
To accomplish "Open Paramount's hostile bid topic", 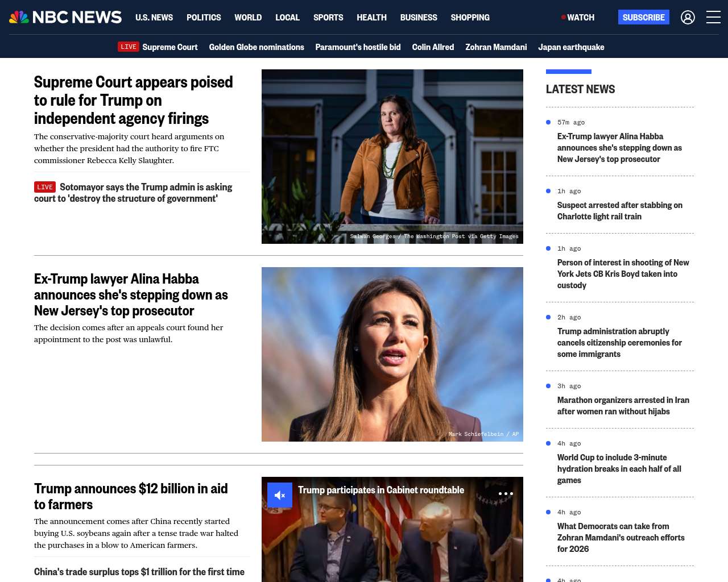I will point(358,47).
